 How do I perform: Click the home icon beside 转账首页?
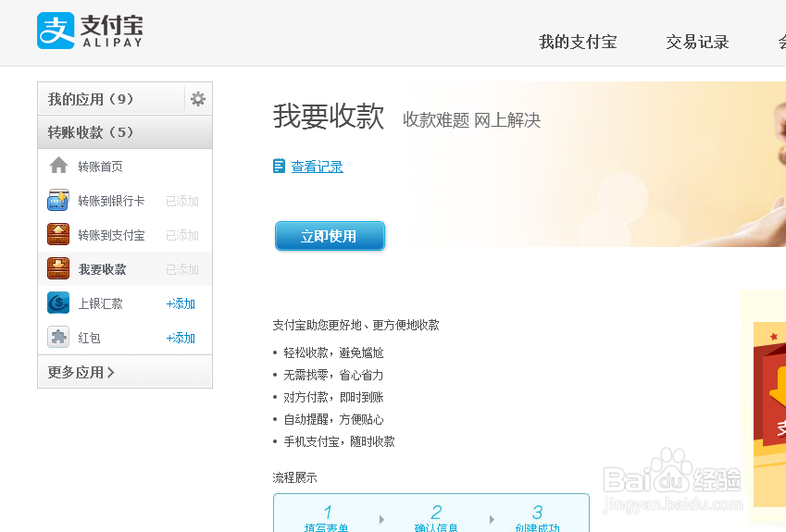click(x=58, y=166)
